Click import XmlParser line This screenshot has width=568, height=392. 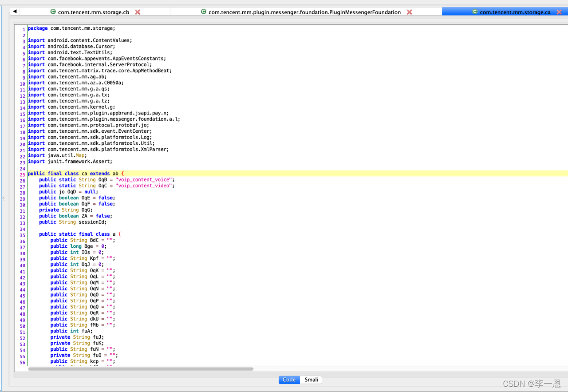click(x=99, y=150)
